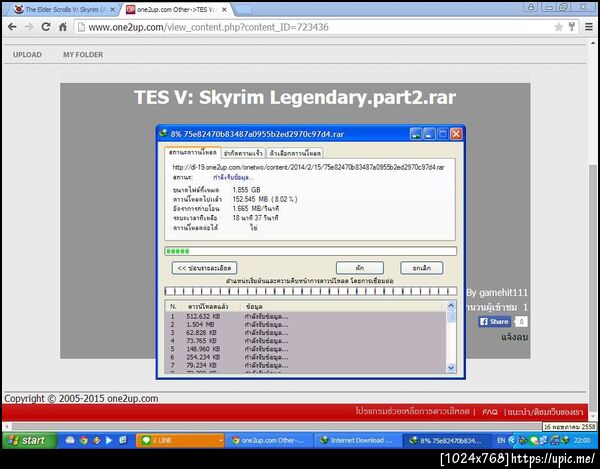600x469 pixels.
Task: Open UPLOAD menu item
Action: pyautogui.click(x=27, y=55)
